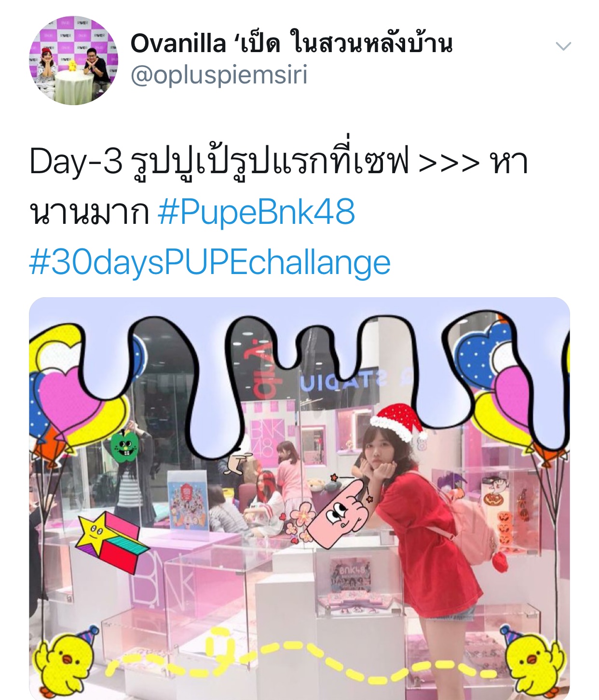Open the Ovanilla profile avatar

(x=74, y=60)
